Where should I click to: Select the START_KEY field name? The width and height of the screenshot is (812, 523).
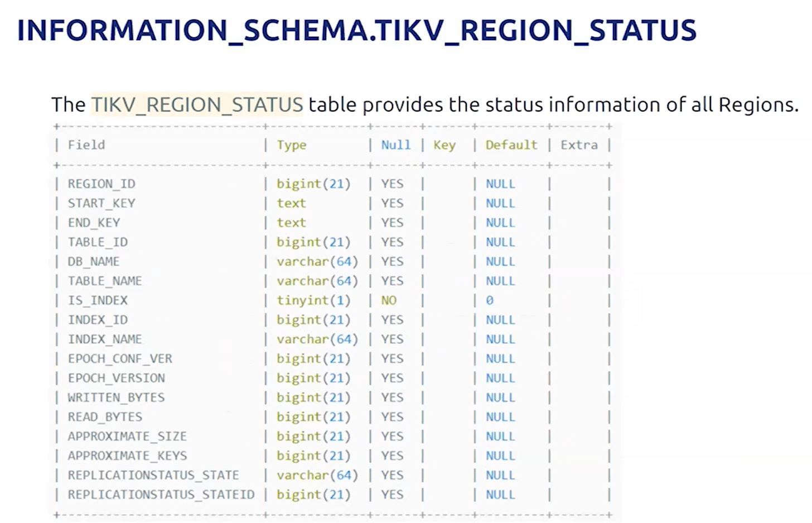[x=101, y=203]
